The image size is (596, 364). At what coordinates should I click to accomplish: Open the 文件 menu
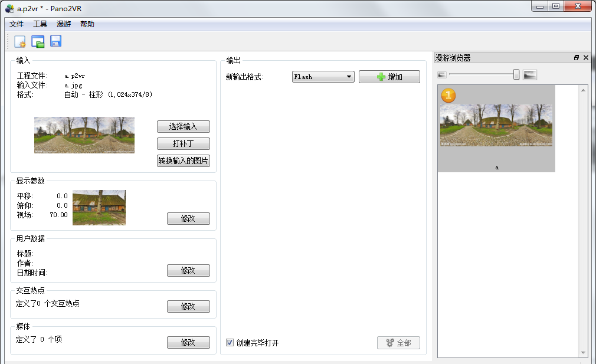pos(17,24)
